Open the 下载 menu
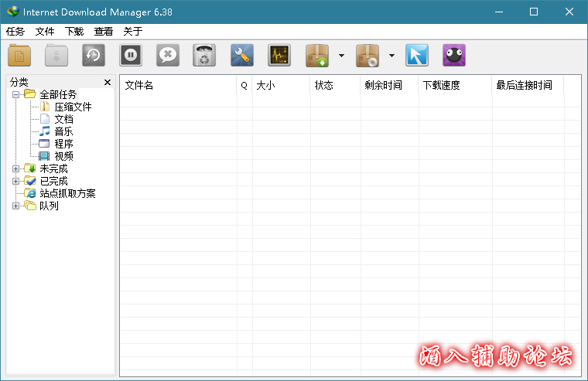 [x=74, y=32]
